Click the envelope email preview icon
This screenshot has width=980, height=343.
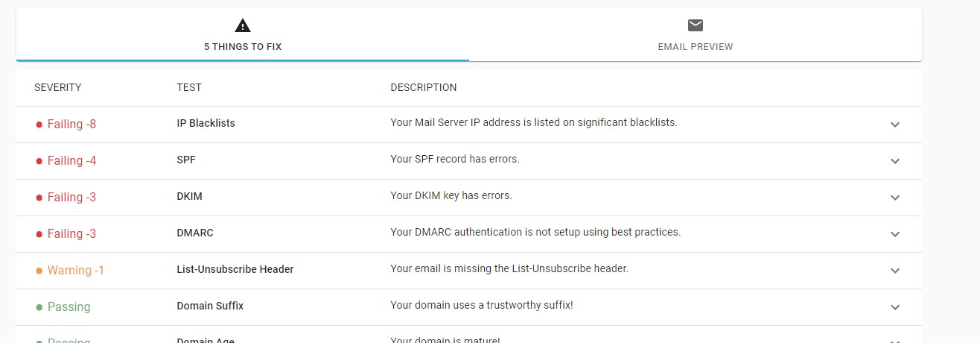[x=696, y=25]
